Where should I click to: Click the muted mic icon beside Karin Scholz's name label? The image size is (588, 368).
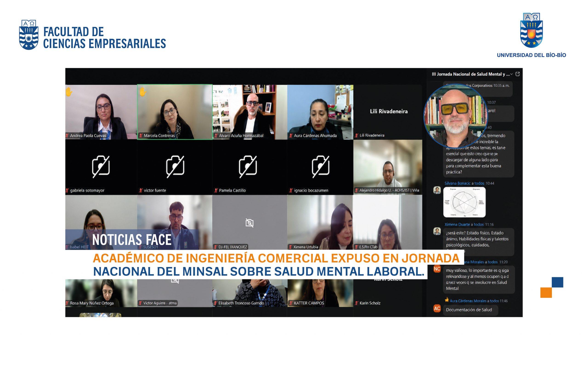tap(356, 303)
